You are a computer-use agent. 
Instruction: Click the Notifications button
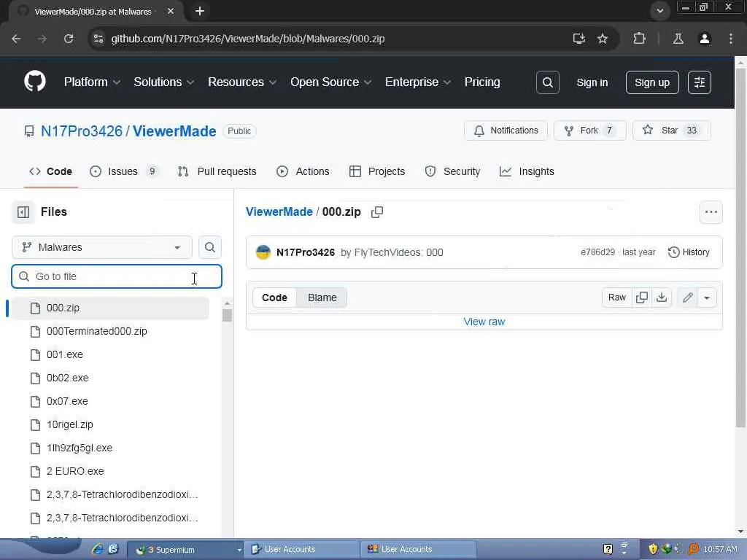pyautogui.click(x=506, y=131)
